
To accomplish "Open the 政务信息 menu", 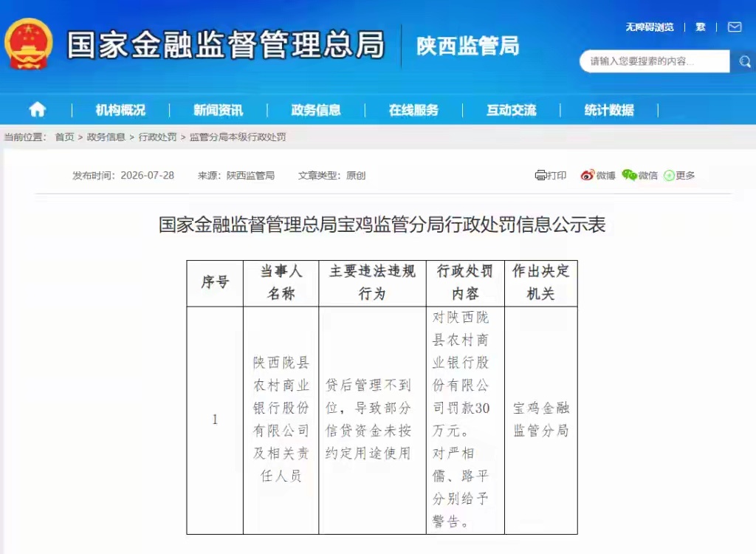I will (x=316, y=110).
